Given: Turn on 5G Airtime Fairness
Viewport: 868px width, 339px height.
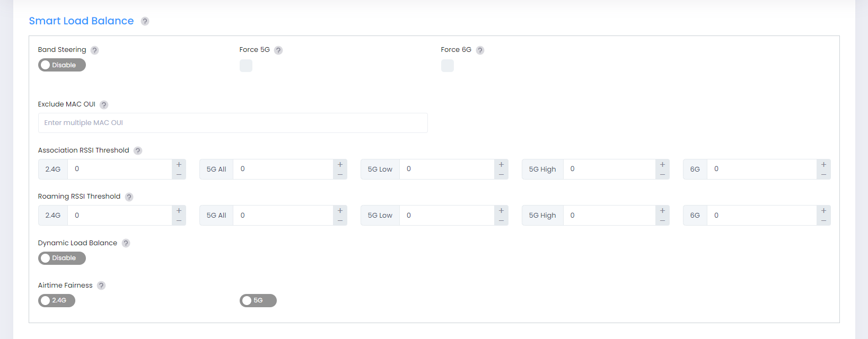Looking at the screenshot, I should tap(258, 301).
